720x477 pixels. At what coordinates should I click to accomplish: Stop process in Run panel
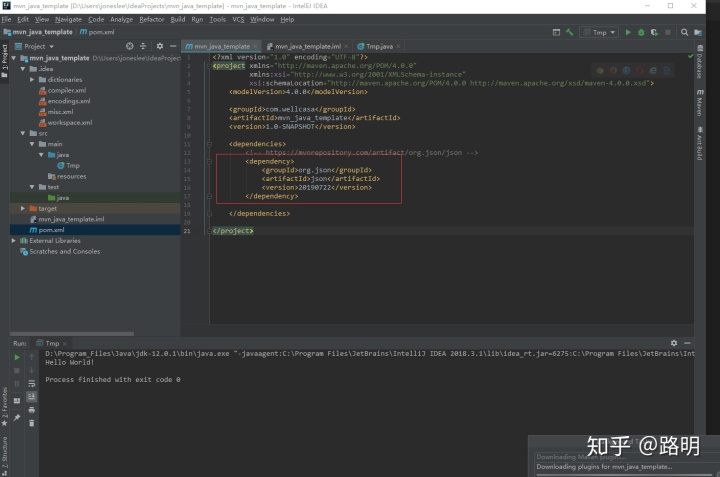point(17,370)
